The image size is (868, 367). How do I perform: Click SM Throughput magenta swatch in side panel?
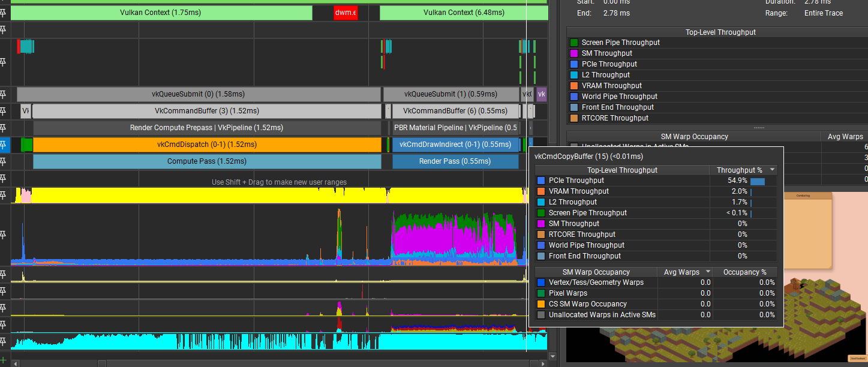(x=574, y=53)
